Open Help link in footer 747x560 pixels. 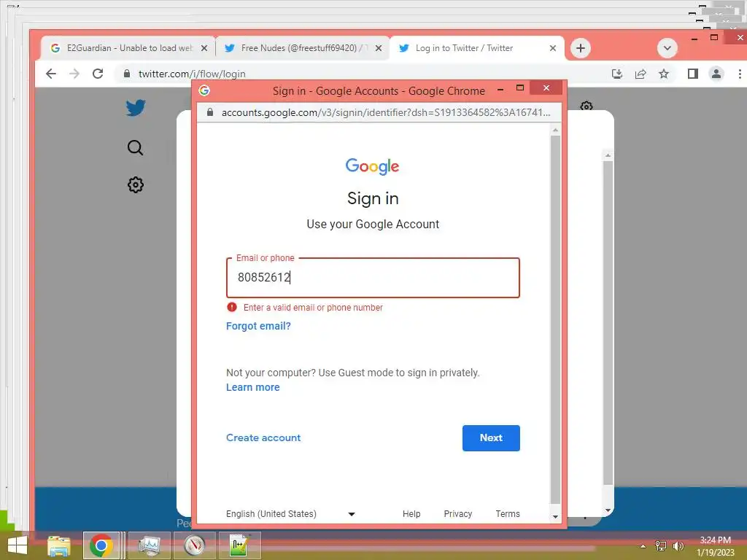click(x=411, y=514)
